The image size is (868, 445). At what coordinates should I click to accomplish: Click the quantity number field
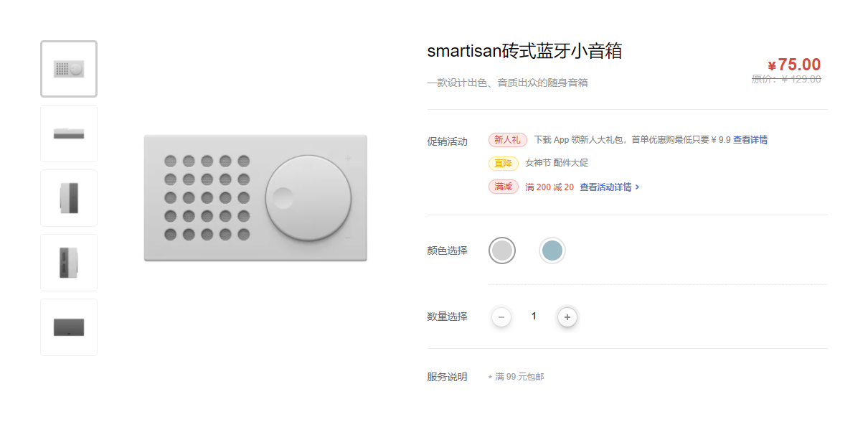point(534,317)
